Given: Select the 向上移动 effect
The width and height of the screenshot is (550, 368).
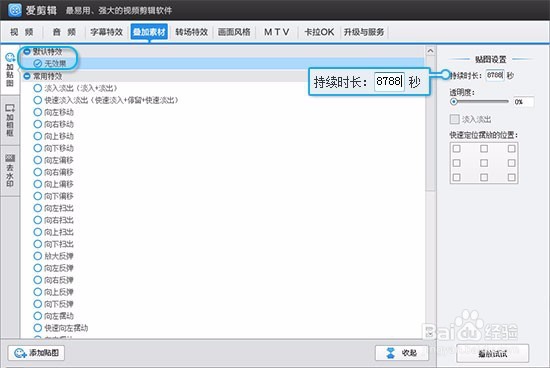Looking at the screenshot, I should click(54, 136).
